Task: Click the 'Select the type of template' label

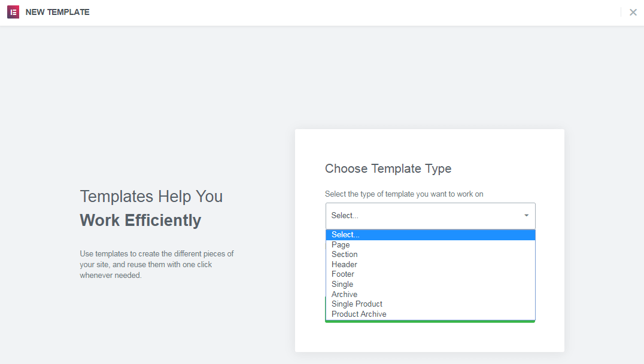Action: tap(404, 194)
